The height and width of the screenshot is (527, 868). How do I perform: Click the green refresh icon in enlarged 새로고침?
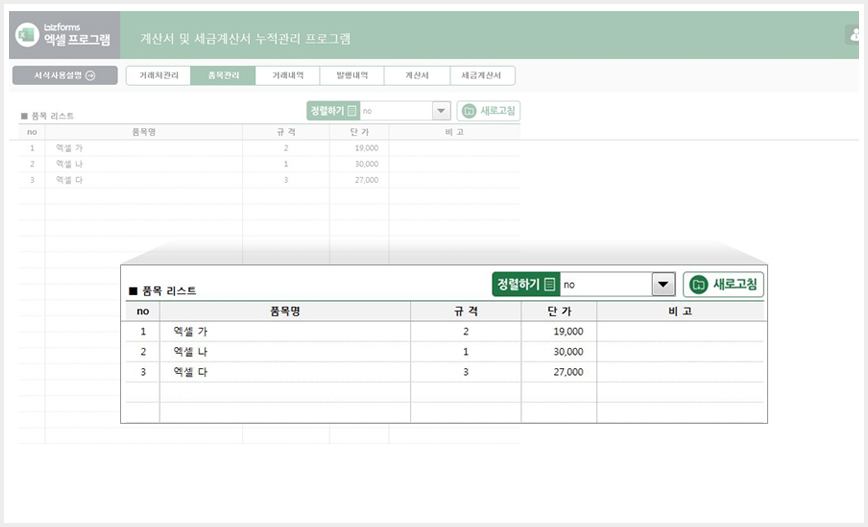pyautogui.click(x=699, y=285)
